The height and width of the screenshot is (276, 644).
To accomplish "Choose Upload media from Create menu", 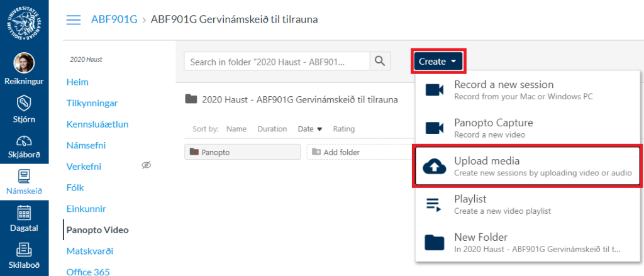I will point(528,166).
